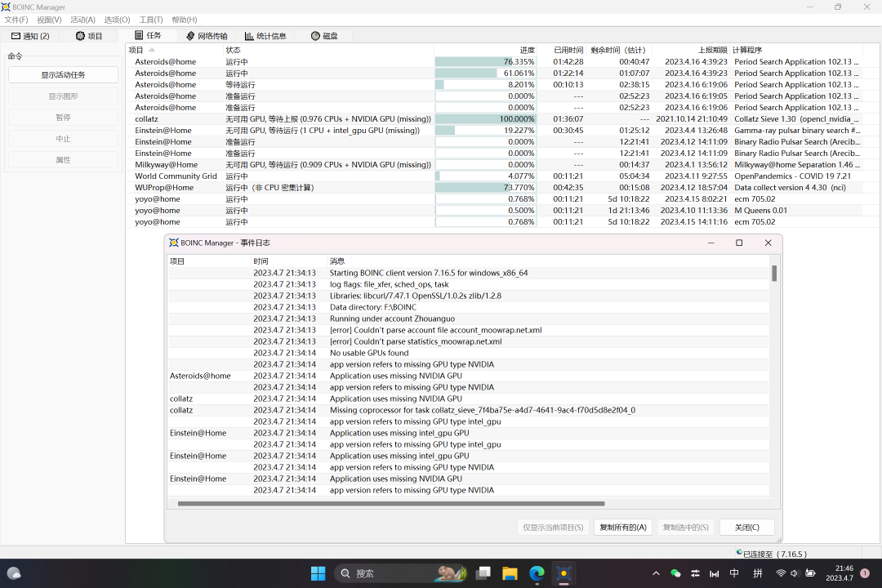Click the Windows Start button on taskbar
Viewport: 882px width, 588px height.
click(x=318, y=573)
